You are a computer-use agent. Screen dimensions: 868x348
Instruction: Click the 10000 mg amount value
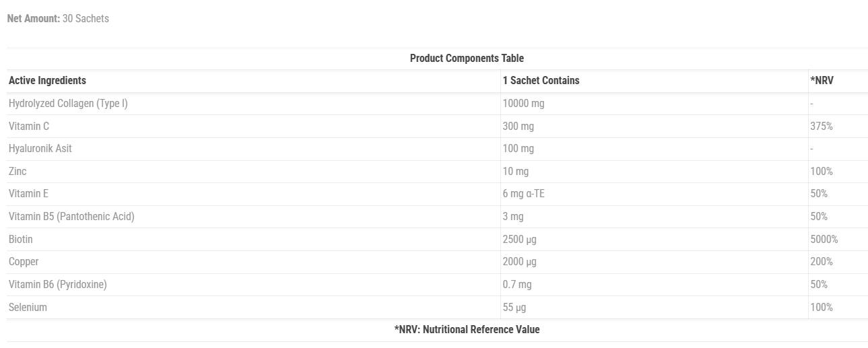click(523, 104)
